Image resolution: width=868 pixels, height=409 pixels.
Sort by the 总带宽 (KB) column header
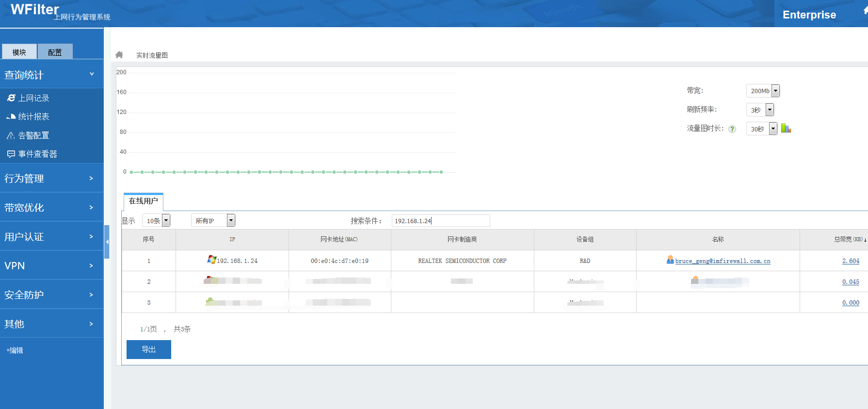click(848, 239)
